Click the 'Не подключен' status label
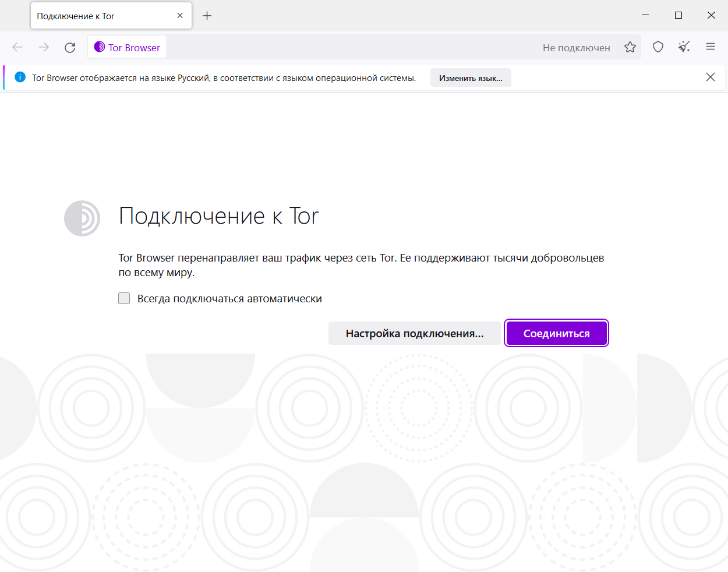 (577, 48)
